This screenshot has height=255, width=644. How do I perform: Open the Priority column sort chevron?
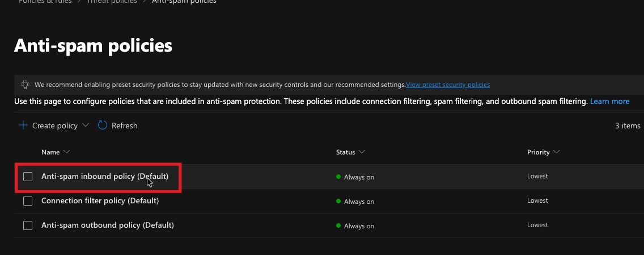(557, 152)
